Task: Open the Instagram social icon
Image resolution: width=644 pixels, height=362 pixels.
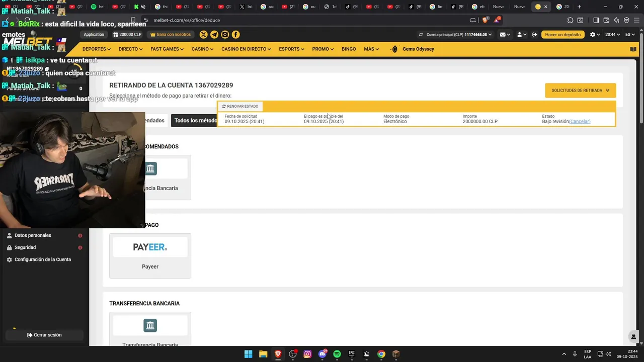Action: point(225,35)
